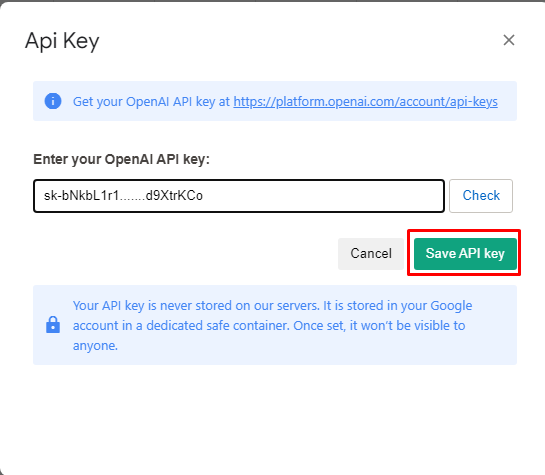This screenshot has width=545, height=475.
Task: Click the 'Get your OpenAI API key at' text
Action: coord(151,101)
